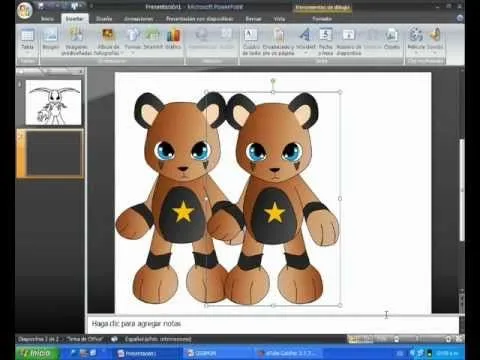Open the Vista tab
Screen dimensions: 480x360
tap(279, 19)
